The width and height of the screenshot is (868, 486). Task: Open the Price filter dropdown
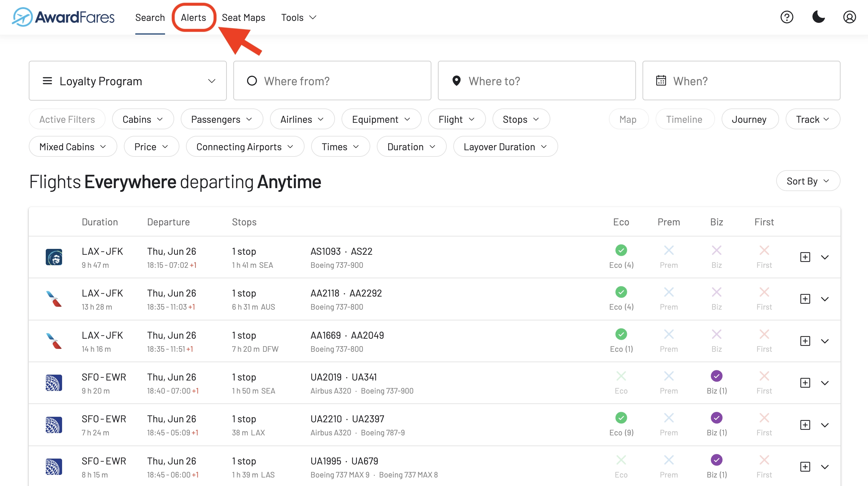pos(151,147)
